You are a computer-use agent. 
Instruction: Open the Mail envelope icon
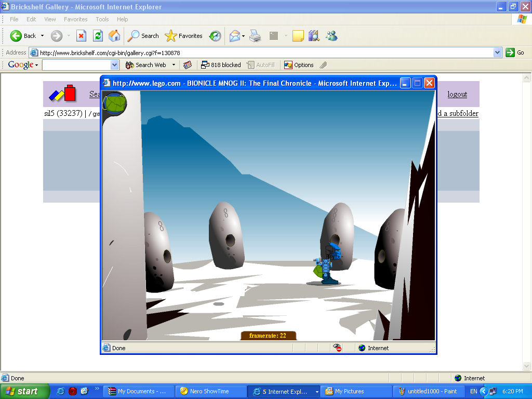coord(234,36)
